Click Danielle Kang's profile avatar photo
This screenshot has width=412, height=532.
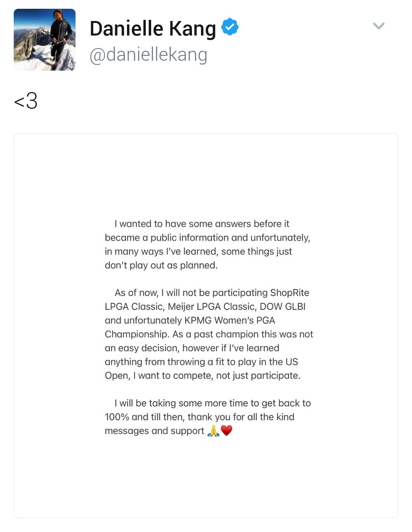coord(45,40)
